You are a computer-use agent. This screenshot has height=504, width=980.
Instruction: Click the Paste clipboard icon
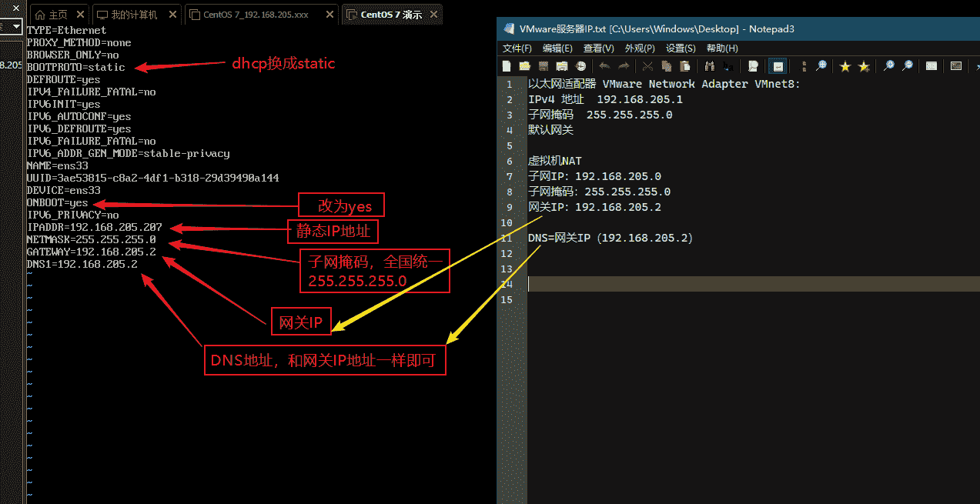pyautogui.click(x=684, y=66)
